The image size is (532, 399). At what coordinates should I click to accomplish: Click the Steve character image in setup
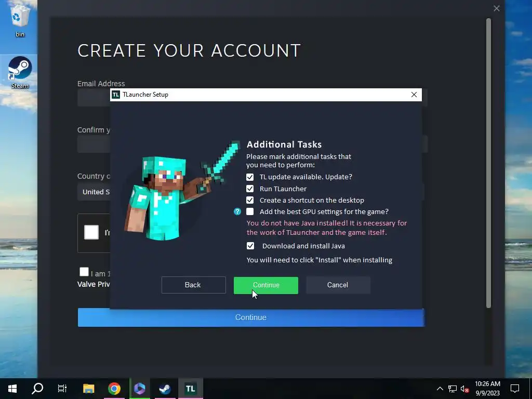click(x=182, y=191)
